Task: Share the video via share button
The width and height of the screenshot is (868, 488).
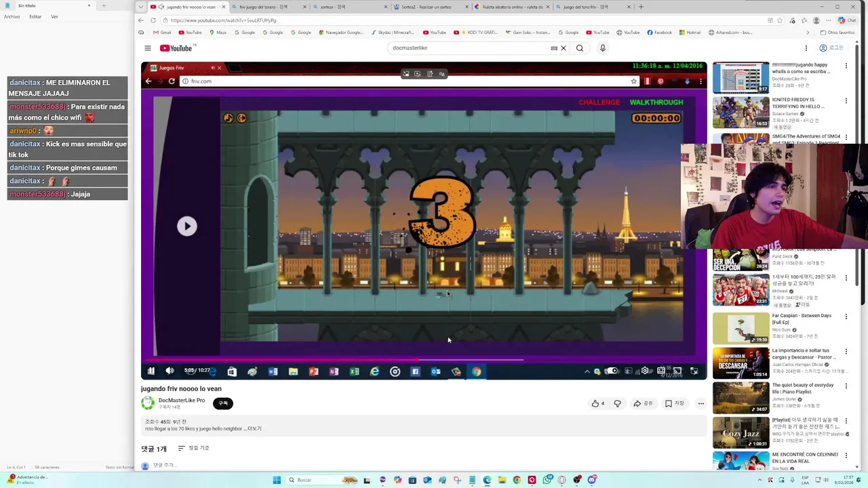Action: point(642,403)
